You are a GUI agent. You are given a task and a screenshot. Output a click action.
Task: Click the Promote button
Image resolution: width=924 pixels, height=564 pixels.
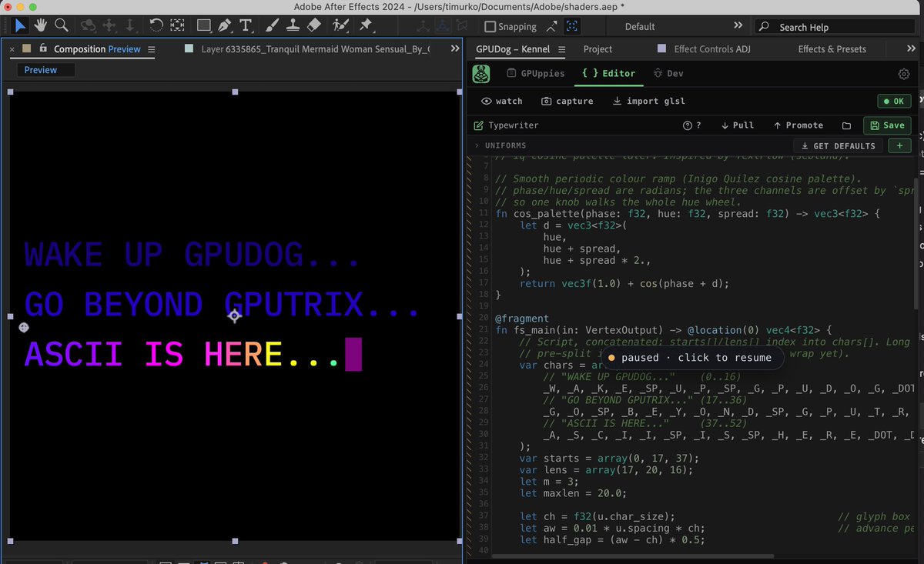click(798, 125)
